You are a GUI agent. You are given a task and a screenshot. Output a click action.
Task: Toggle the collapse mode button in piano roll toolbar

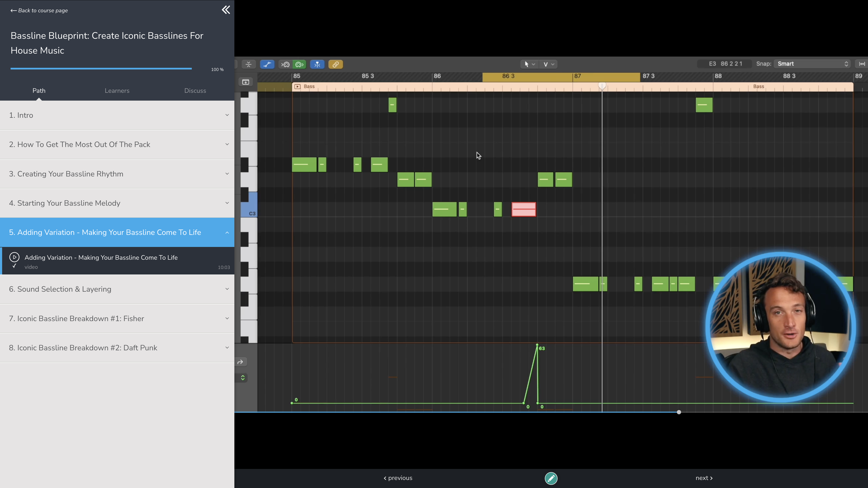pos(249,64)
